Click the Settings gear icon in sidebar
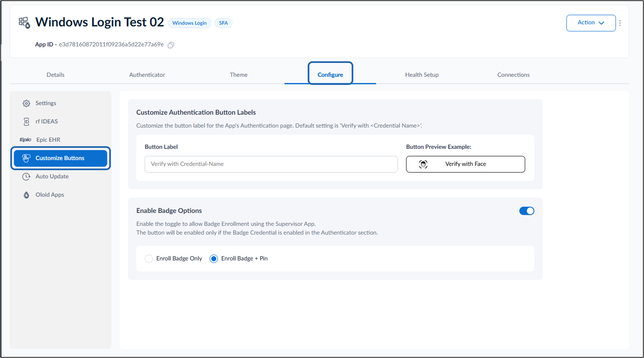Screen dimensions: 644x358 pyautogui.click(x=26, y=103)
